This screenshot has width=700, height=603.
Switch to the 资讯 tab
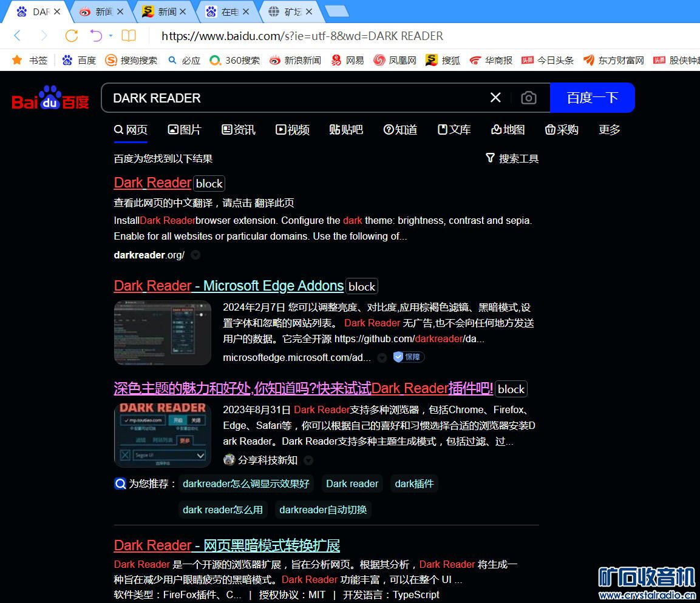coord(239,130)
